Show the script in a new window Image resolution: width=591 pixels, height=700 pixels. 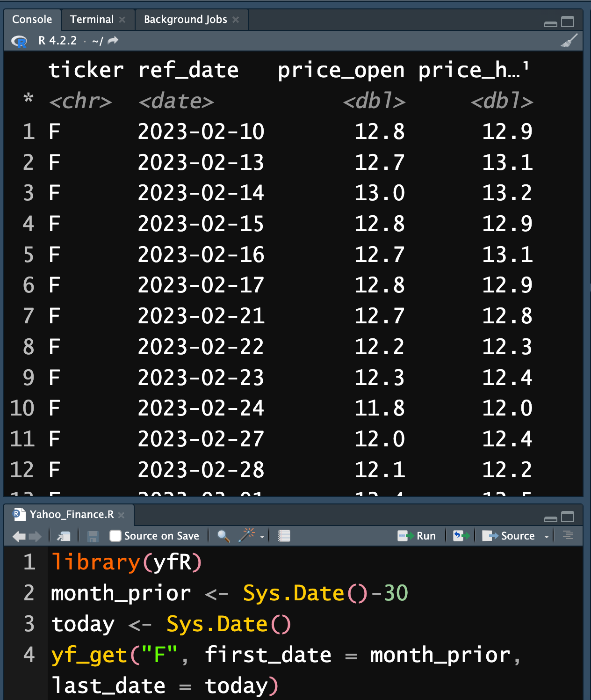coord(63,536)
